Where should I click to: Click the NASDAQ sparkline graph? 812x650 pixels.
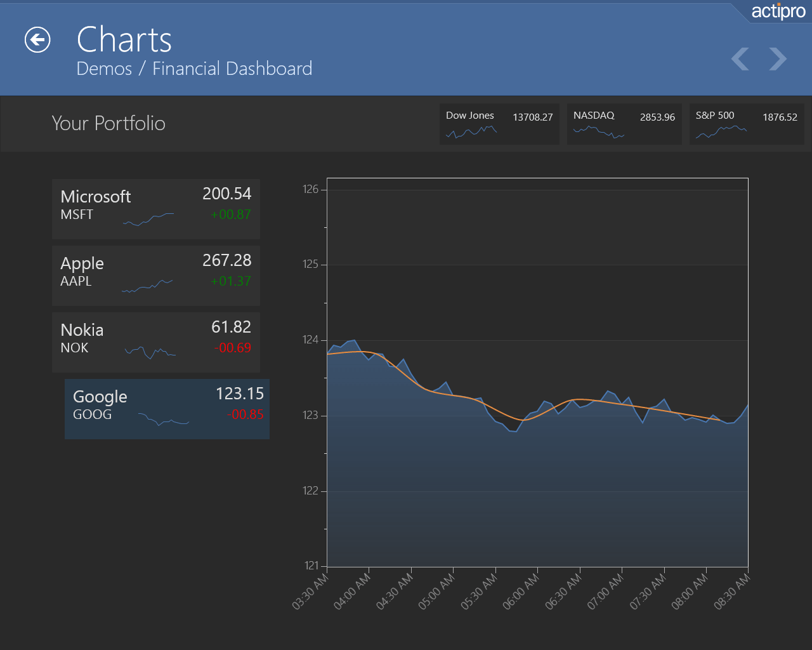(x=599, y=132)
